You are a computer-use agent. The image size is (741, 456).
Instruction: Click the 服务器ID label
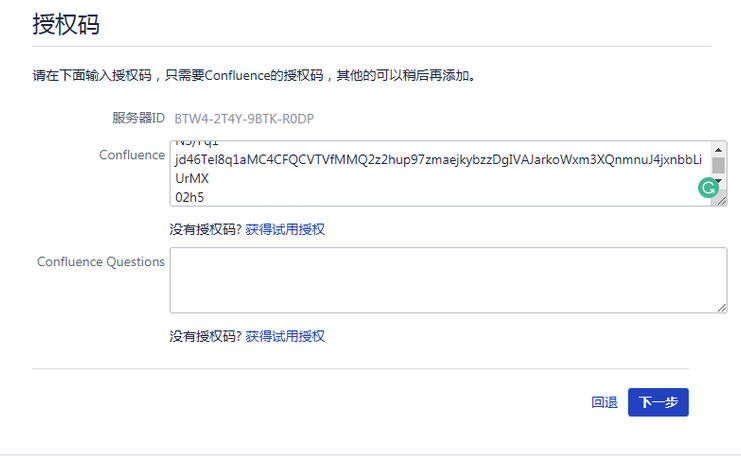click(x=138, y=118)
